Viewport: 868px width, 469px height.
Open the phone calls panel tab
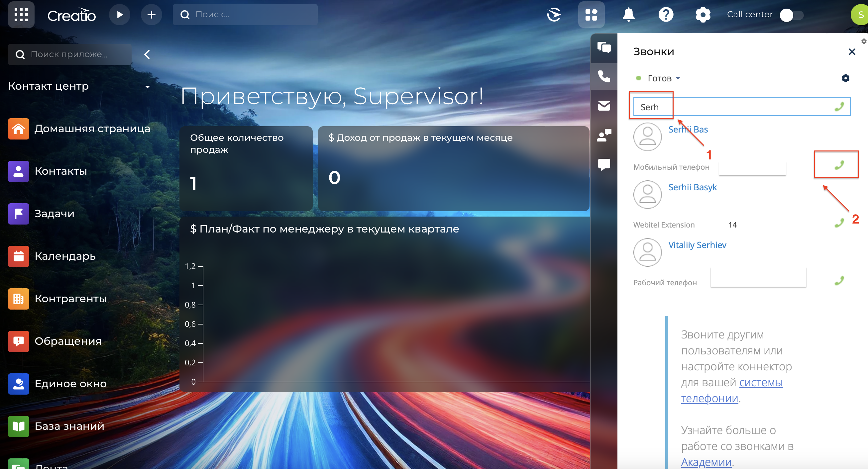(604, 76)
